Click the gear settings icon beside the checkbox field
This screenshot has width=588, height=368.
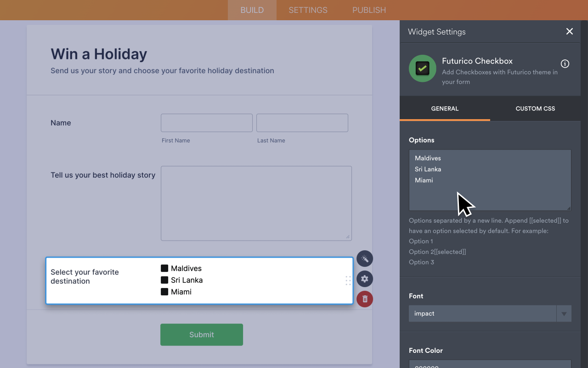[364, 278]
